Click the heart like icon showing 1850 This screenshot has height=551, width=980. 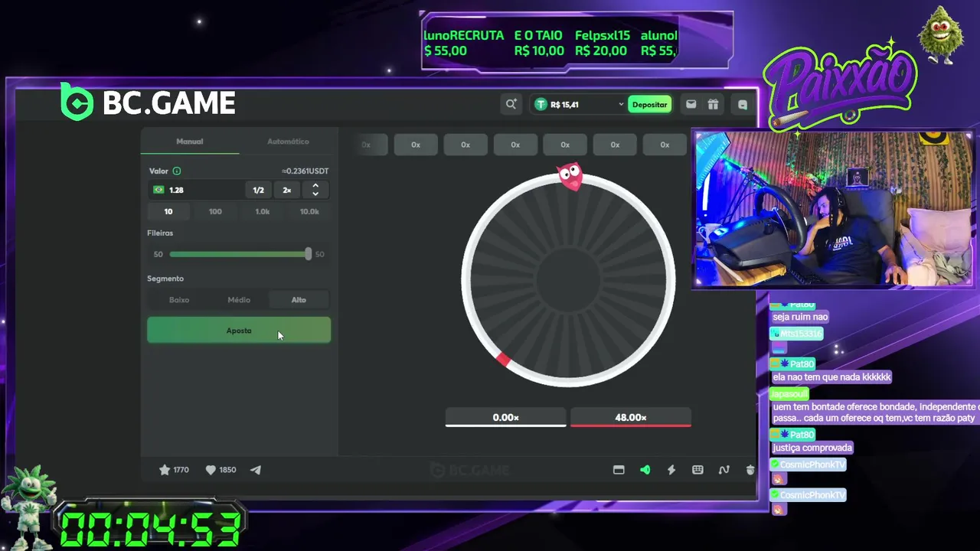[x=211, y=470]
